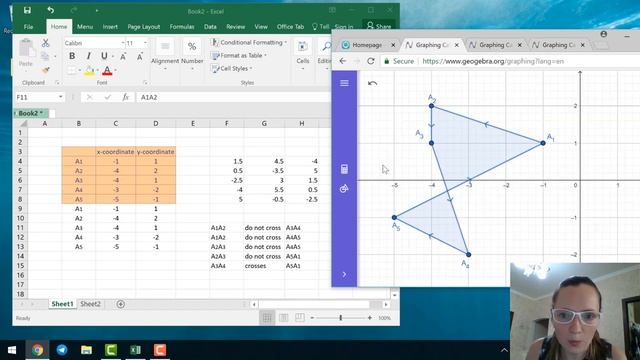Select the x-coordinate header cell

pyautogui.click(x=116, y=151)
